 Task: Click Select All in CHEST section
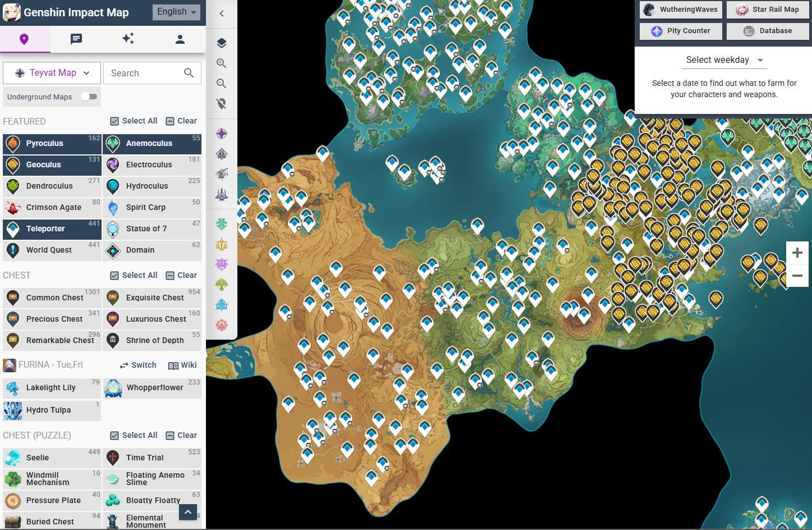[134, 276]
